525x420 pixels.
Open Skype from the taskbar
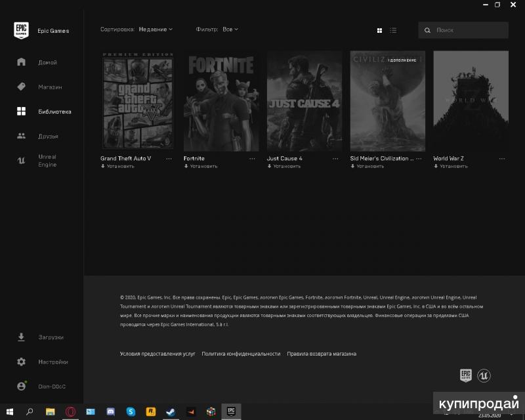[x=131, y=411]
